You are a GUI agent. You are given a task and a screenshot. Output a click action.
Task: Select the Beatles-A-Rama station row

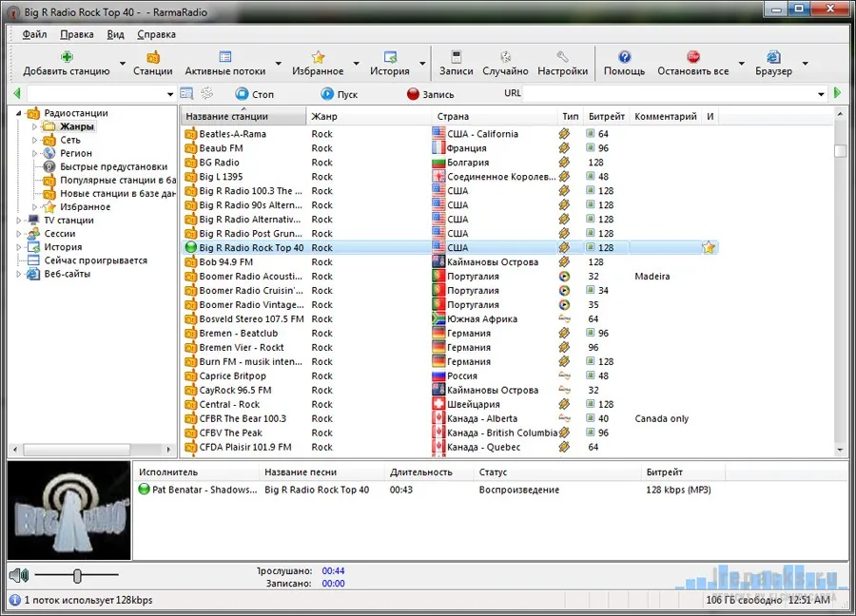[x=449, y=134]
